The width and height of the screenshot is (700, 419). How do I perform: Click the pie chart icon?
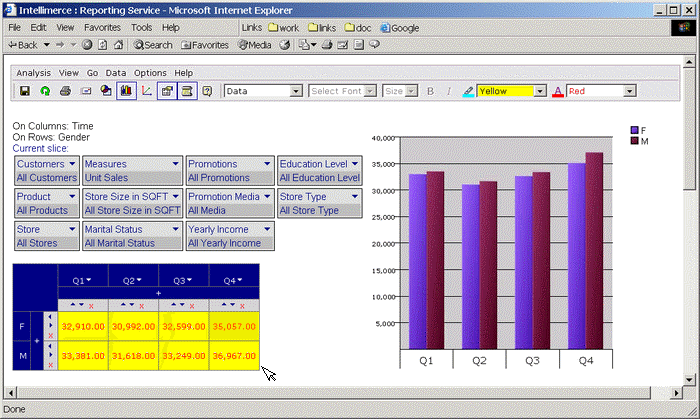[106, 91]
